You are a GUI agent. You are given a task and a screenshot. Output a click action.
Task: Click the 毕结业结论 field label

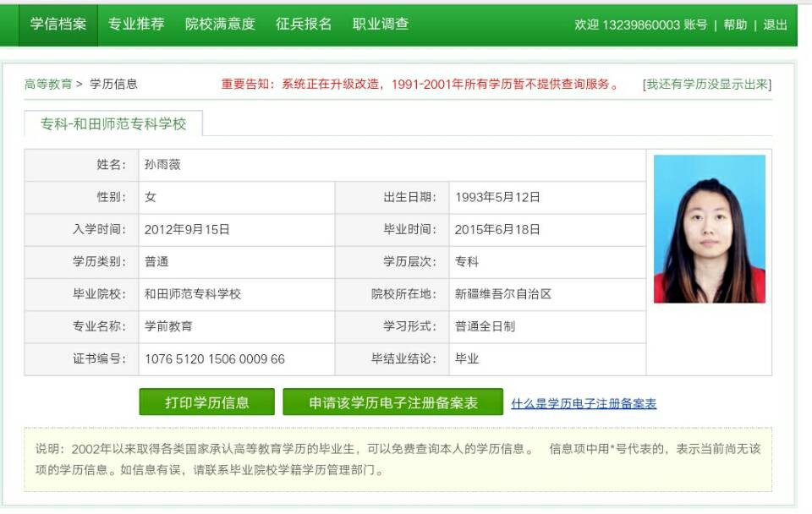coord(404,358)
